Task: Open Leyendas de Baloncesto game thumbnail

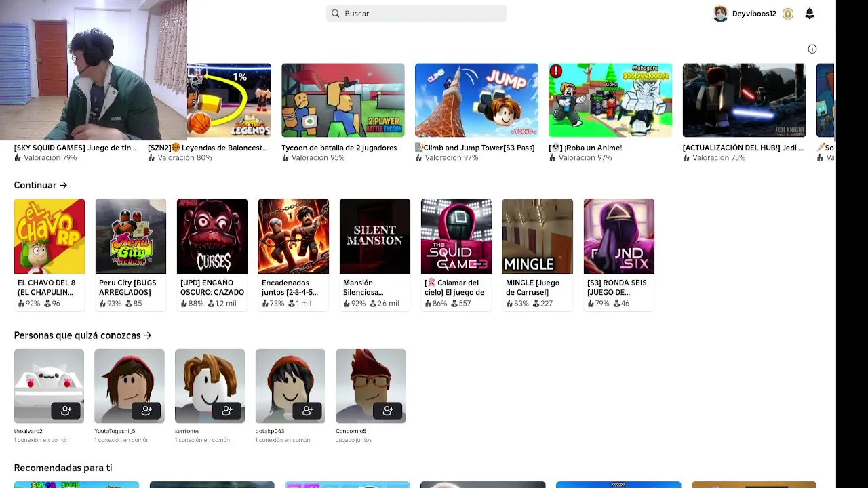Action: (x=229, y=100)
